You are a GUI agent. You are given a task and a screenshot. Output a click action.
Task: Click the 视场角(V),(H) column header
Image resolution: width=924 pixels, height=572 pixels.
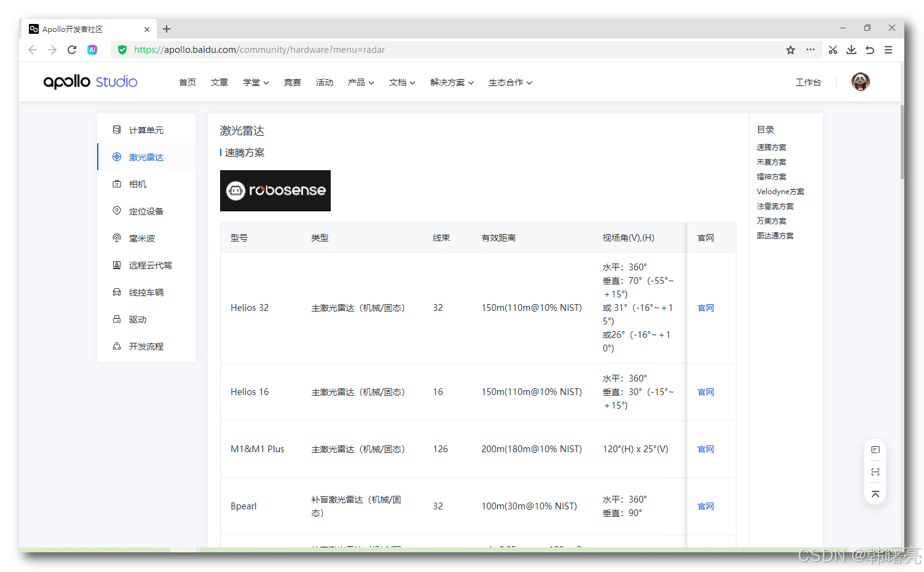628,238
